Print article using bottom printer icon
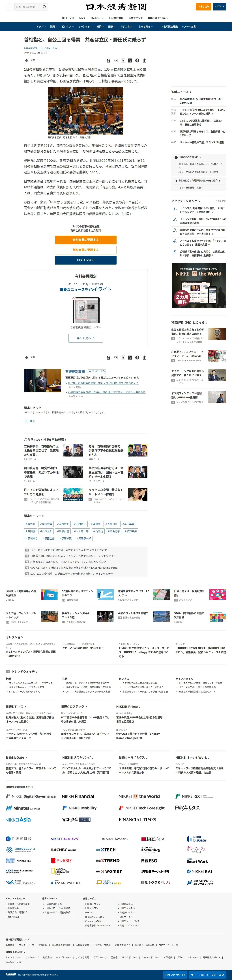 tap(108, 358)
